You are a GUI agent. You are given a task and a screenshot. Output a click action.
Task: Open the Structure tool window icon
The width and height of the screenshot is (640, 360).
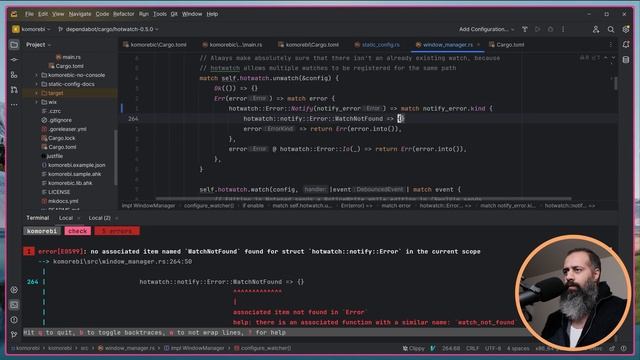pyautogui.click(x=14, y=75)
